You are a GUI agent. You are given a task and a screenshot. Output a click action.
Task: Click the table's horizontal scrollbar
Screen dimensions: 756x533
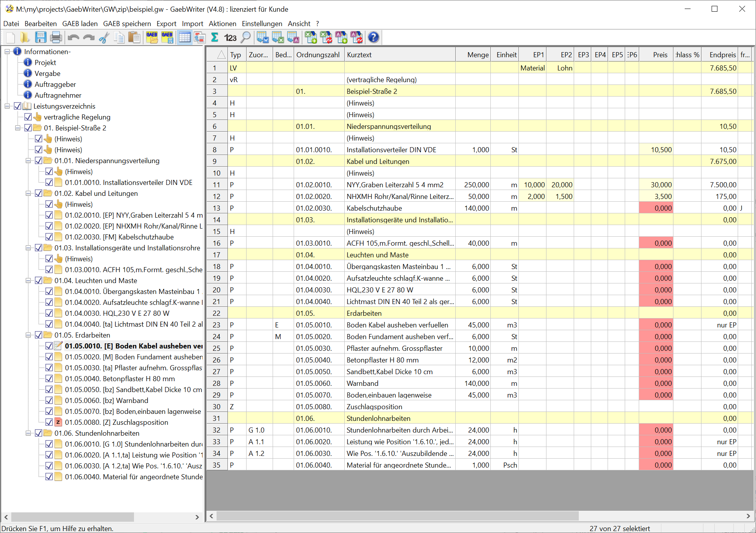[x=397, y=516]
